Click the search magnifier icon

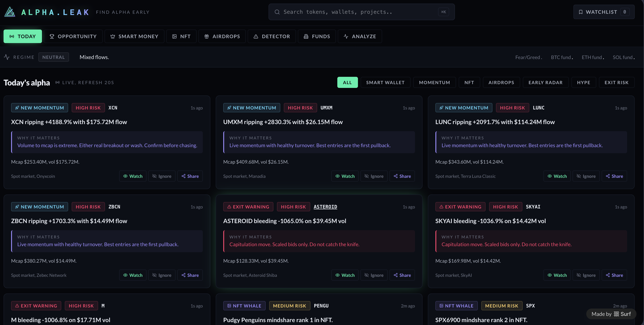[277, 12]
